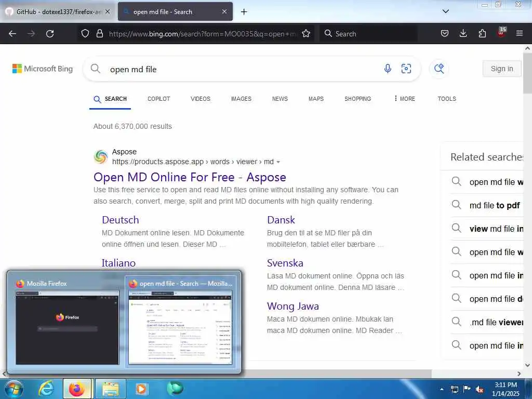Switch to COPILOT tab
Screen dimensions: 532x399
tap(159, 99)
